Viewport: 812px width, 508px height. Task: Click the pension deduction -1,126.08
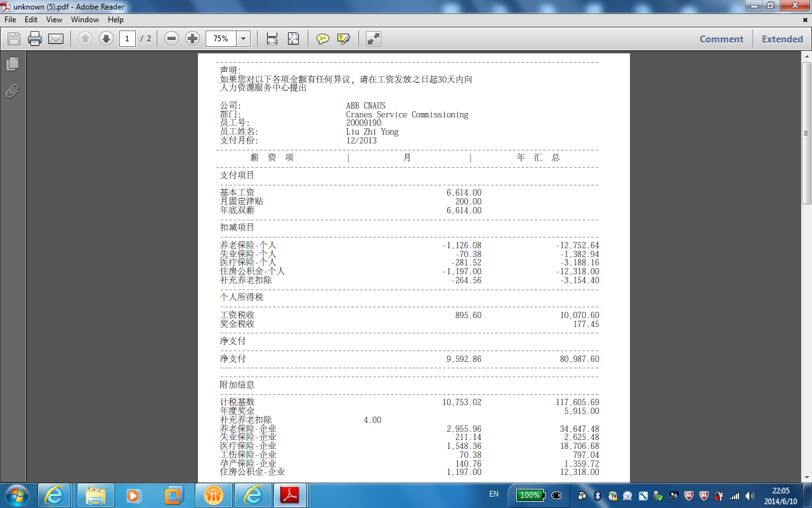tap(462, 246)
